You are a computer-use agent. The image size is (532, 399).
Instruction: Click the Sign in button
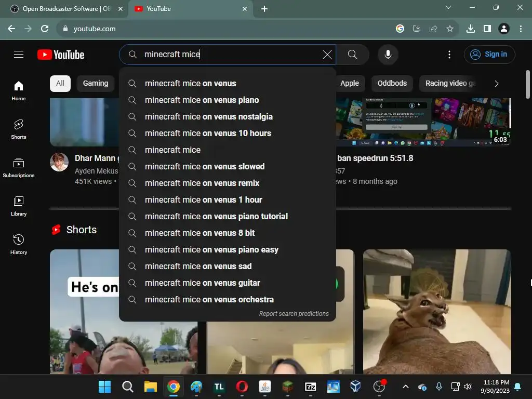(x=489, y=54)
